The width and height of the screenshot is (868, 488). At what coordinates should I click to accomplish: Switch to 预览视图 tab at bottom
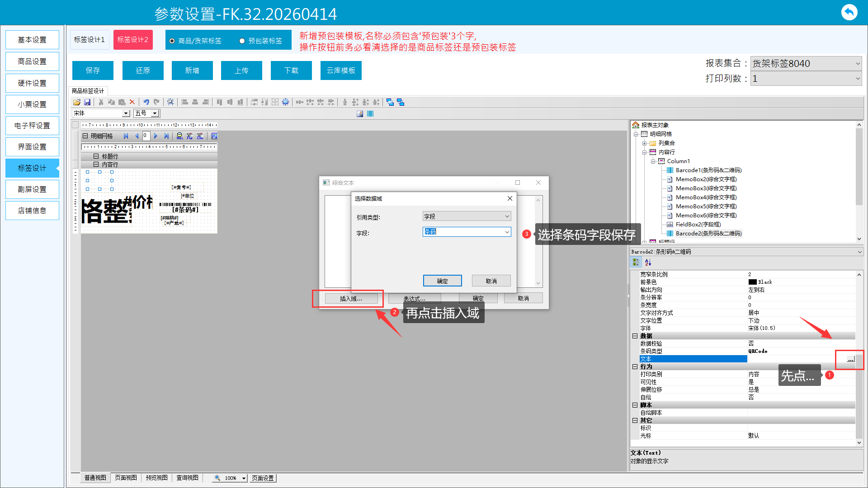point(156,478)
